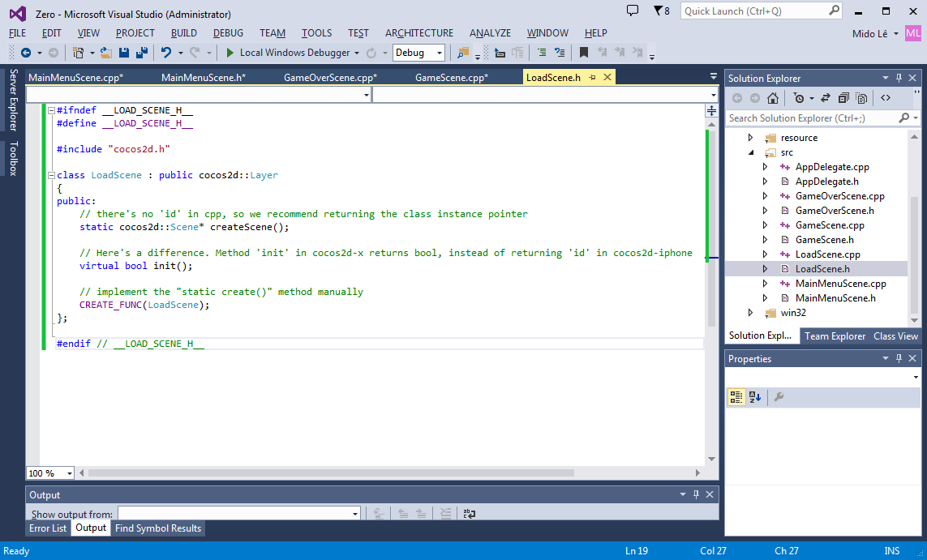Viewport: 927px width, 560px height.
Task: Click the View Code icon in Solution Explorer
Action: [886, 98]
